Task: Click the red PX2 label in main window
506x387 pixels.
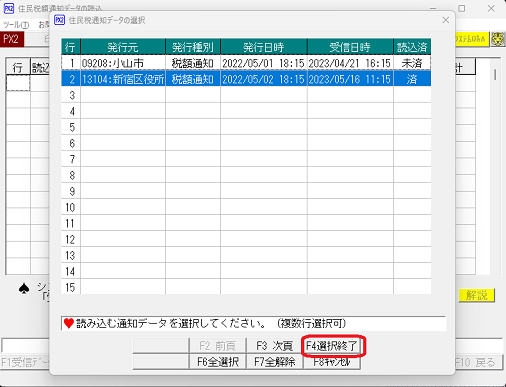Action: click(12, 39)
